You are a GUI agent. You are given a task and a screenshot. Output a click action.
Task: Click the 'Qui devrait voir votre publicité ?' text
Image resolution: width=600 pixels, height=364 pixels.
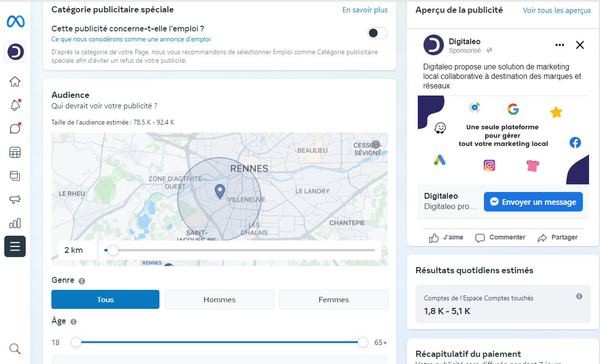[x=104, y=105]
